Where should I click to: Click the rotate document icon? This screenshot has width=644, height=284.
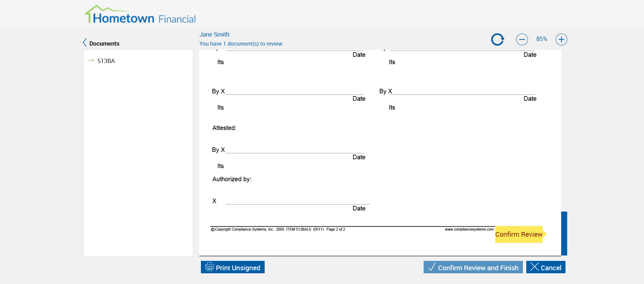click(x=497, y=40)
